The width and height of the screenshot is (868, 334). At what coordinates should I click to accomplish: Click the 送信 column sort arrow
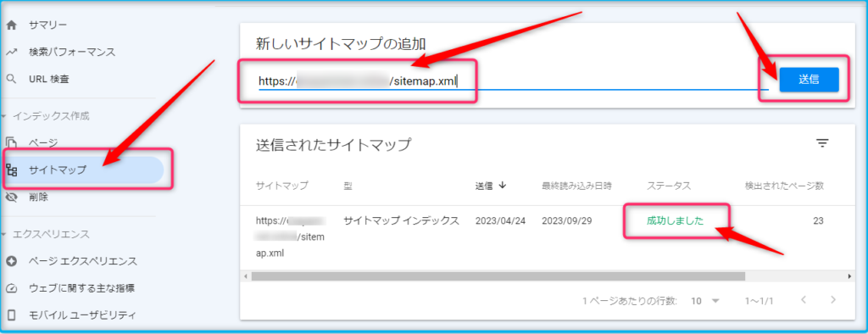(502, 186)
